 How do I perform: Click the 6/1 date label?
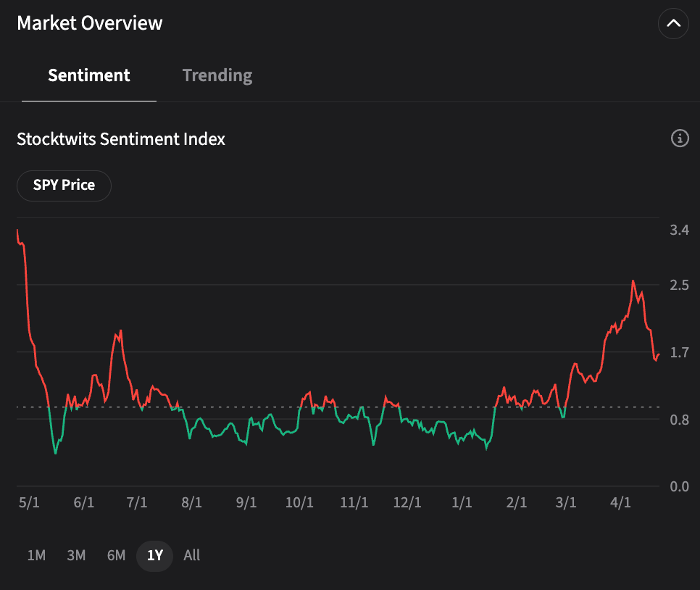(83, 502)
